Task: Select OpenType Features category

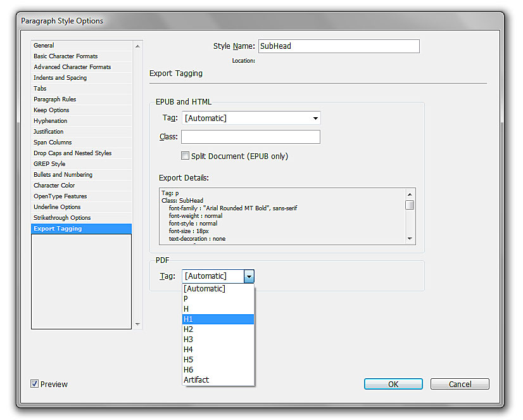Action: pyautogui.click(x=82, y=196)
